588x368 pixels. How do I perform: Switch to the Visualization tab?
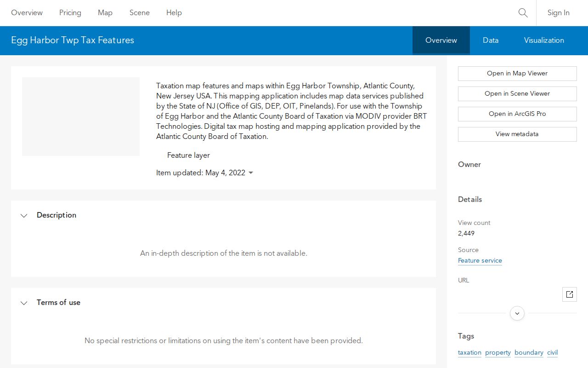pyautogui.click(x=544, y=40)
